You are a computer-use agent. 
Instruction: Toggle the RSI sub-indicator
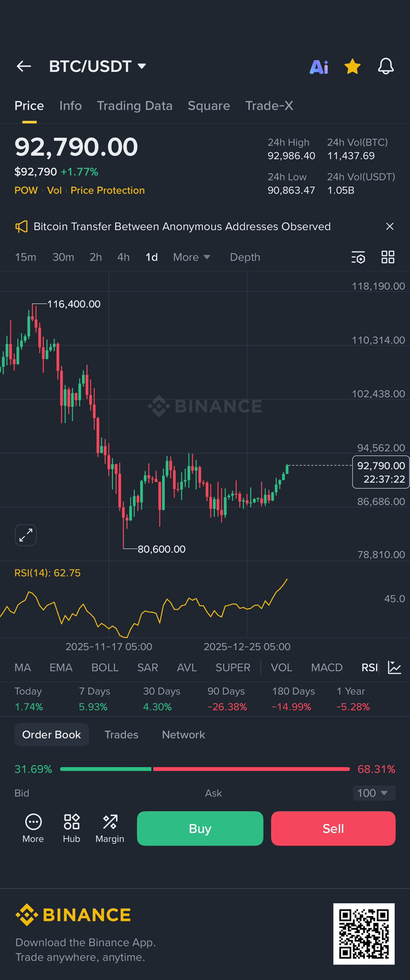point(369,667)
